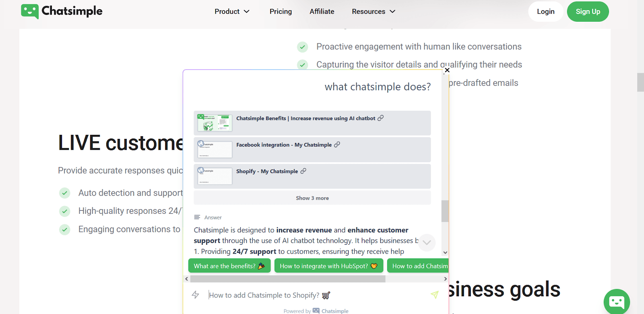Click the send arrow icon in chat

point(434,295)
